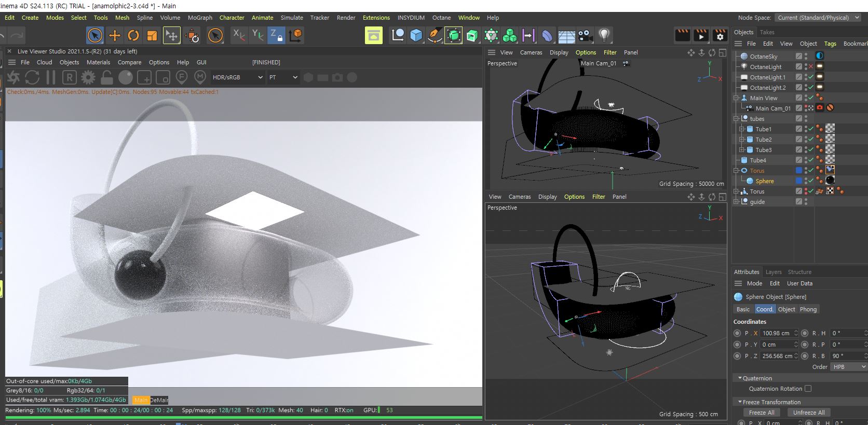
Task: Toggle OctaneLight.1 enable checkmark
Action: tap(811, 77)
